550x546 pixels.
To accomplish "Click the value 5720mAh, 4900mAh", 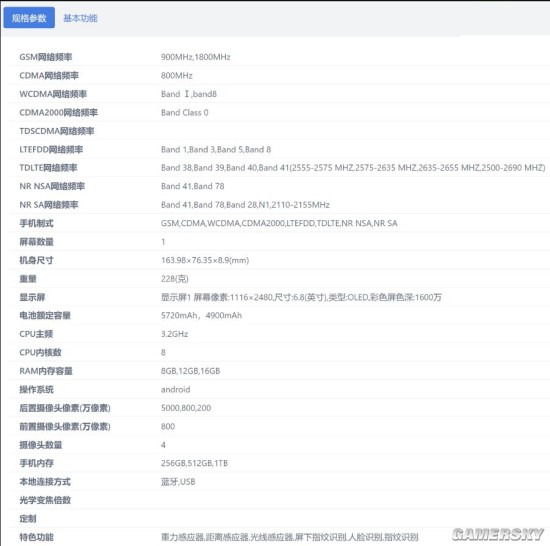I will tap(201, 316).
